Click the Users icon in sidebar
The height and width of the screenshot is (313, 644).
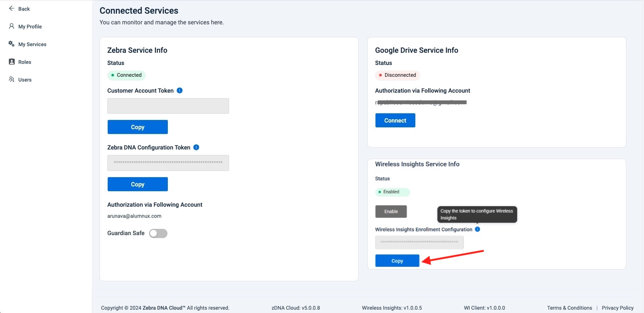tap(11, 79)
